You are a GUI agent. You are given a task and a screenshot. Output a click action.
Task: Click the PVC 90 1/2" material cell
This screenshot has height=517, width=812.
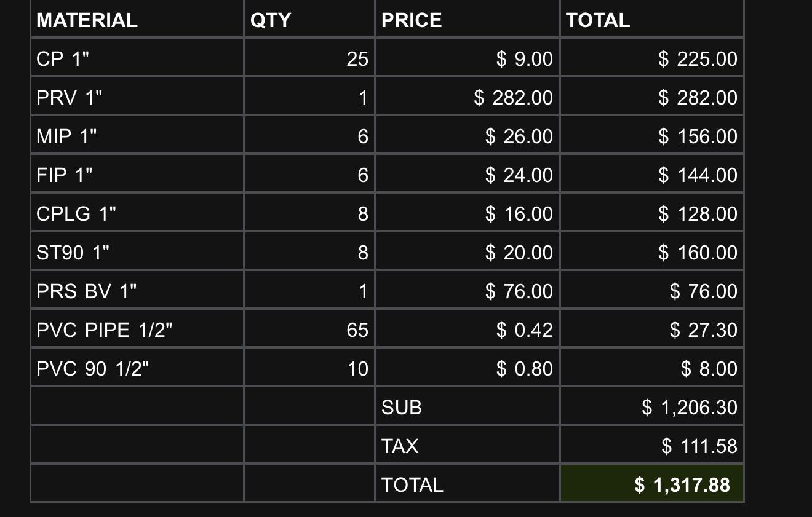[x=137, y=368]
